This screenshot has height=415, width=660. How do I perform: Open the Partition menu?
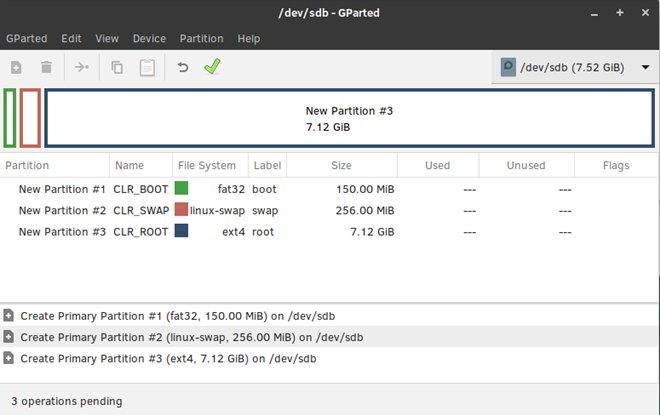pos(201,39)
